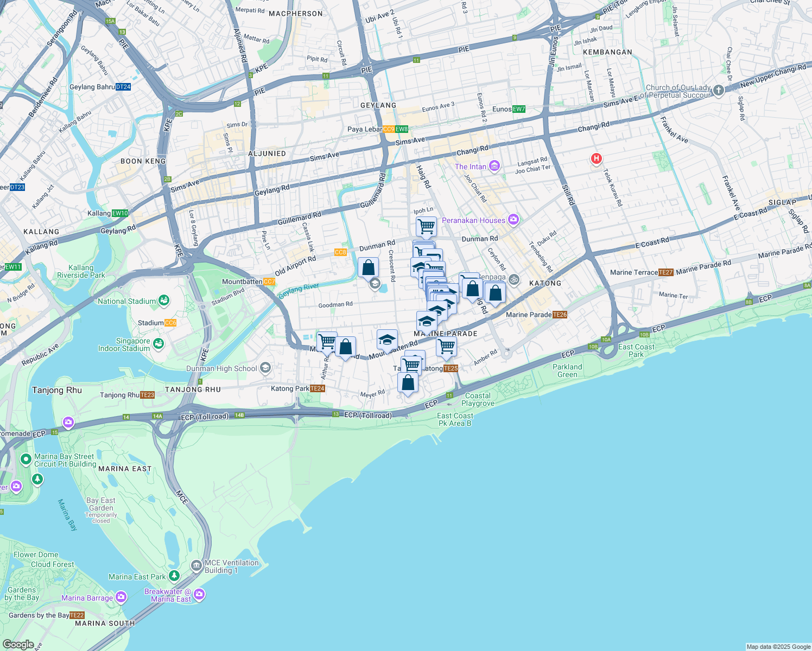This screenshot has width=812, height=651.
Task: Click the Paya Lebar CC9 EW8 station badge
Action: [x=396, y=130]
